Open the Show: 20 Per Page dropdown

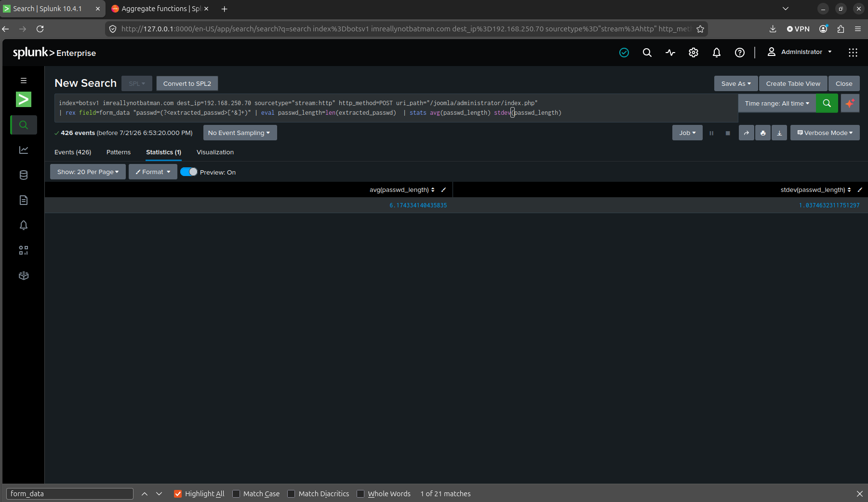click(x=88, y=172)
